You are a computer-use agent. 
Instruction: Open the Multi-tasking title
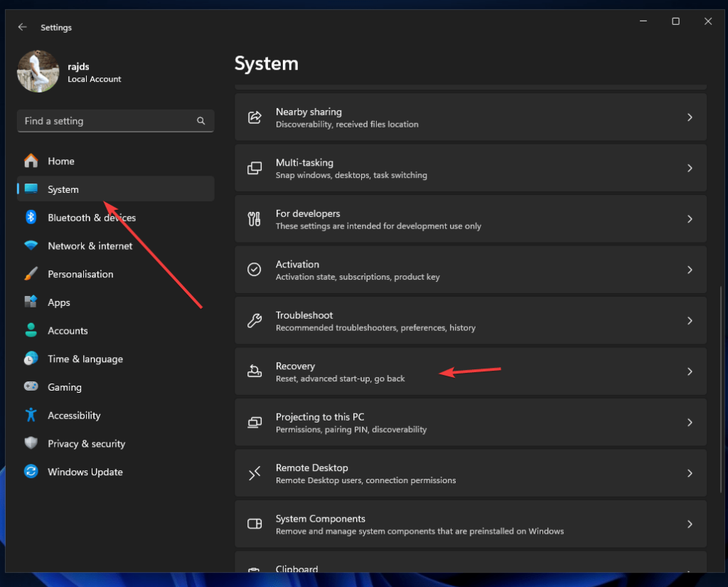[x=304, y=163]
